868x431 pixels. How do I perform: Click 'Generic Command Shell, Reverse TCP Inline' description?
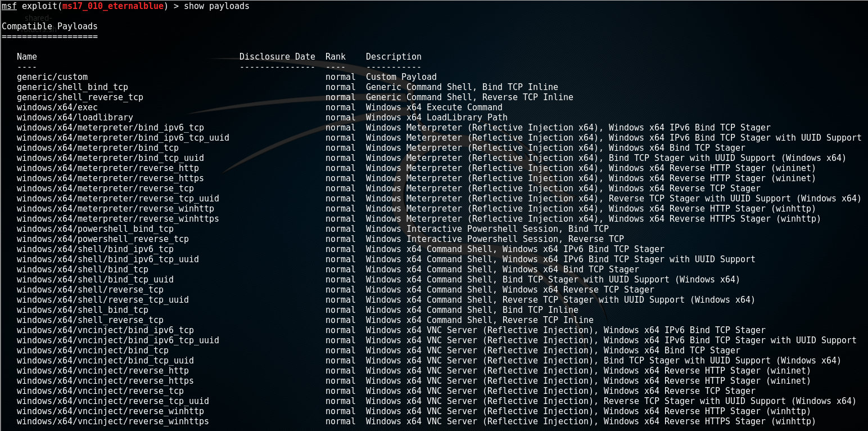click(x=469, y=97)
